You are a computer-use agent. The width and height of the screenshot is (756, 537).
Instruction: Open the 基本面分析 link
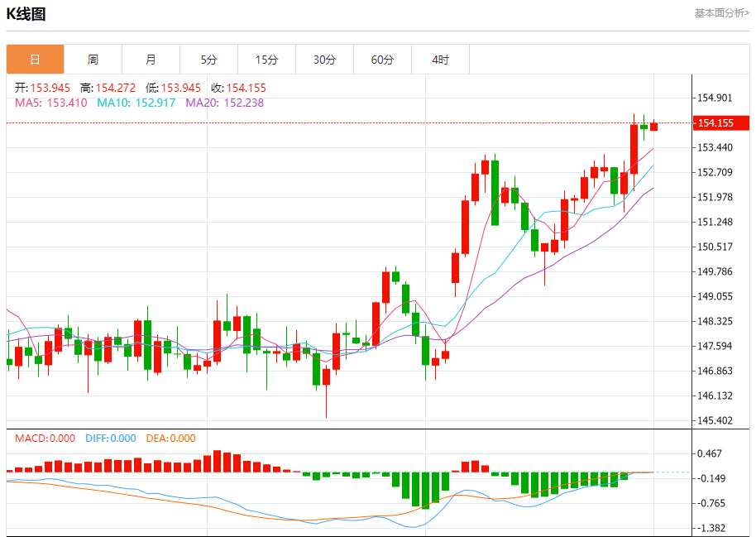(x=721, y=12)
